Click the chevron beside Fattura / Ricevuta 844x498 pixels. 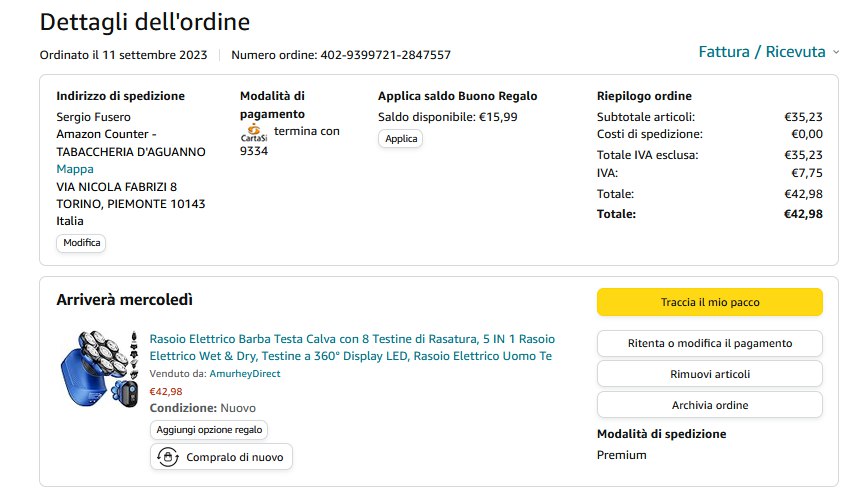click(836, 52)
